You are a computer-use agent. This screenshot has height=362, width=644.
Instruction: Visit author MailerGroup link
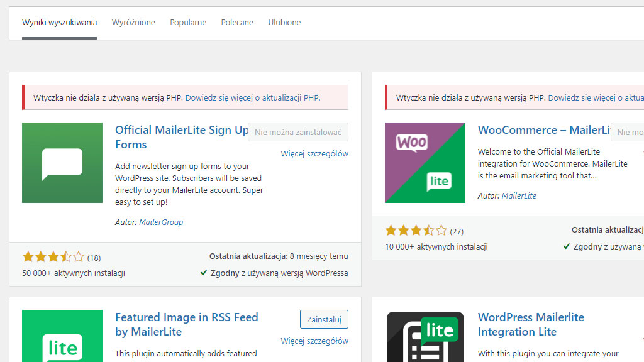tap(161, 222)
